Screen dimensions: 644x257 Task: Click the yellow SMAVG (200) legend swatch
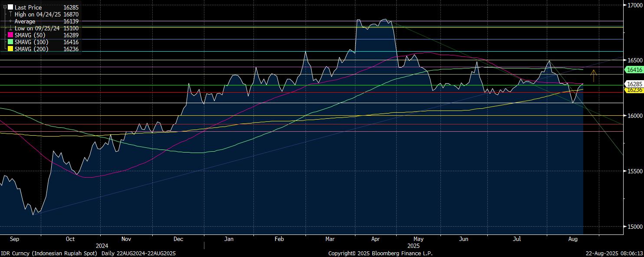click(10, 49)
